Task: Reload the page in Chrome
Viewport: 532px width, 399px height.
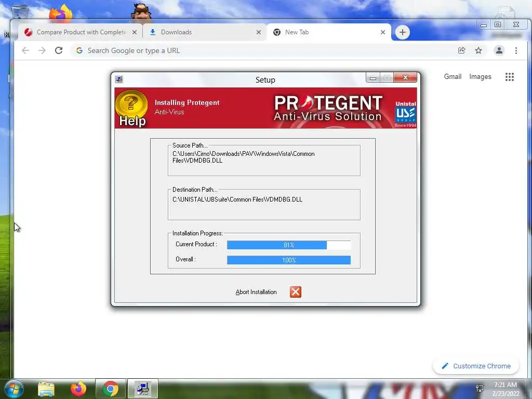Action: point(59,50)
